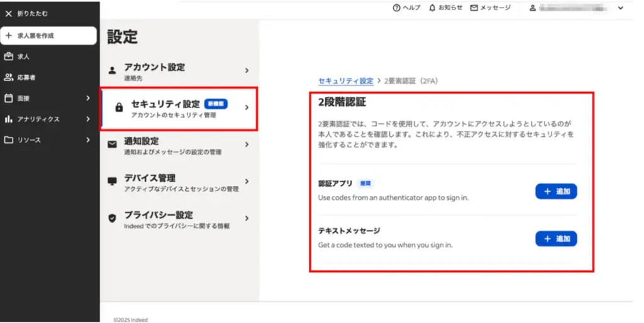Open the アナリティクス bar chart icon
This screenshot has height=323, width=644.
pyautogui.click(x=9, y=119)
